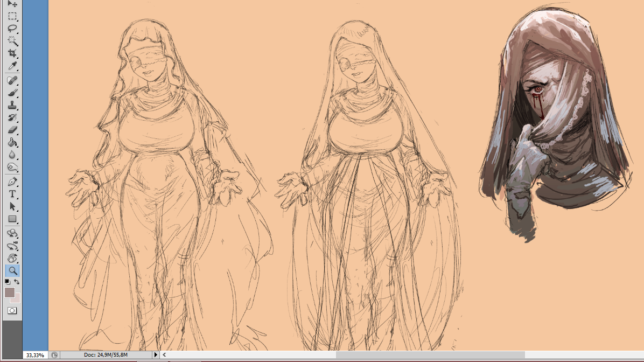Select the Blur tool
Screen dimensions: 644x362
click(x=12, y=155)
